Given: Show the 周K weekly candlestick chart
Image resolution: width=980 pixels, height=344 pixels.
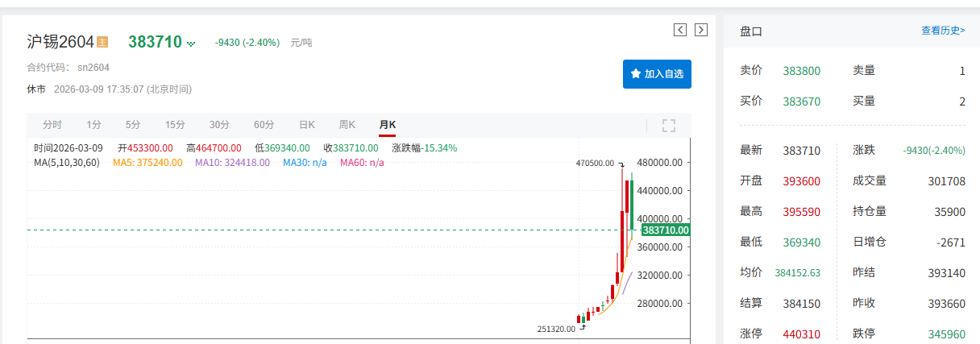Looking at the screenshot, I should point(347,125).
